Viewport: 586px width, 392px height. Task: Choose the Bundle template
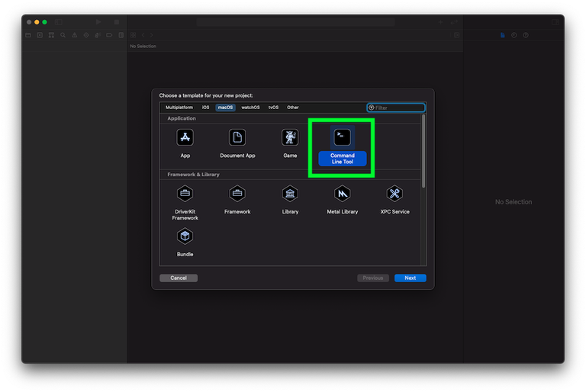(x=185, y=243)
